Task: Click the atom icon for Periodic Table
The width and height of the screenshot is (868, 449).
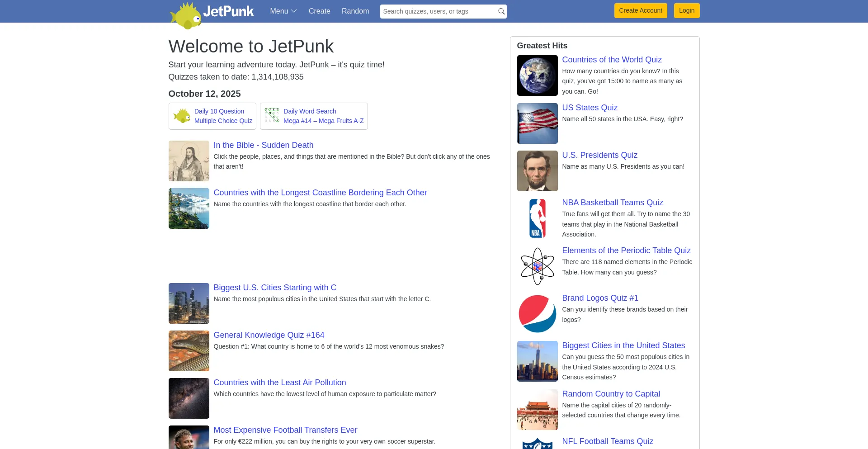Action: tap(537, 266)
